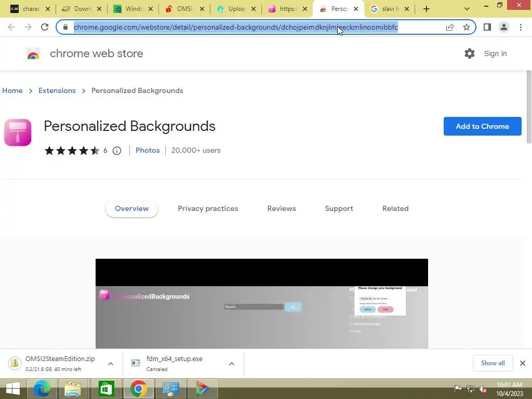Open the Privacy practices tab
The height and width of the screenshot is (399, 532).
pyautogui.click(x=208, y=209)
